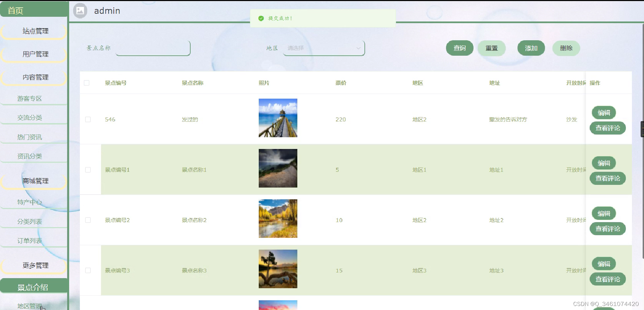Click 查看评论 for row 景点编号1
The height and width of the screenshot is (310, 644).
click(x=608, y=178)
